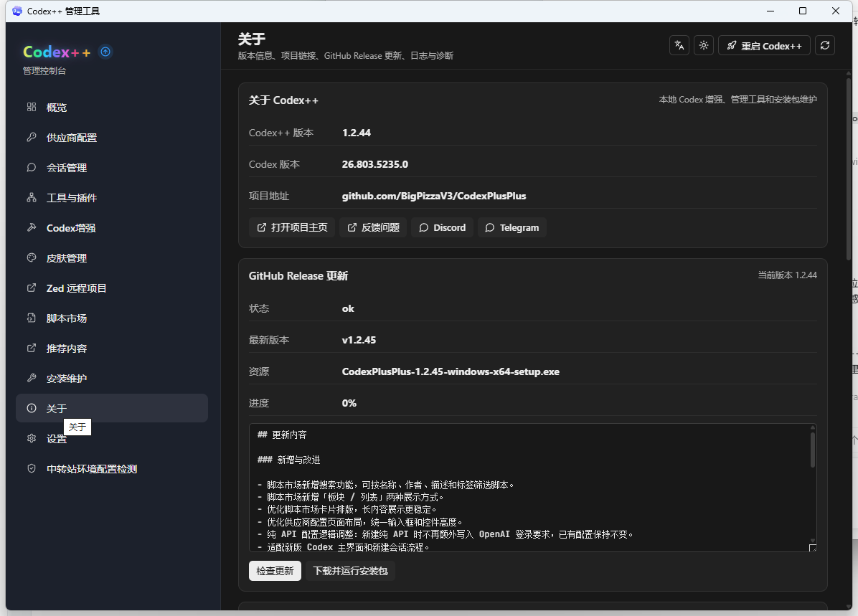Click the upgrade arrow badge beside Codex++ logo
This screenshot has width=858, height=616.
(105, 52)
